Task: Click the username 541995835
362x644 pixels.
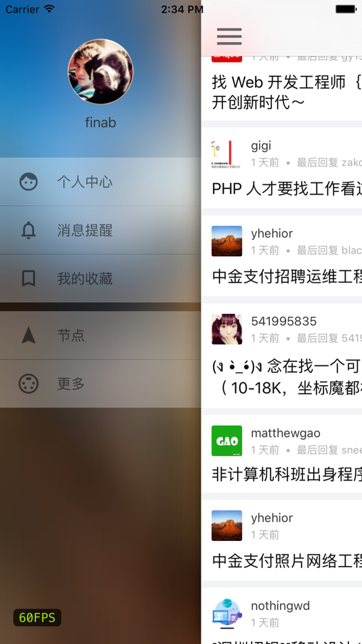Action: 284,321
